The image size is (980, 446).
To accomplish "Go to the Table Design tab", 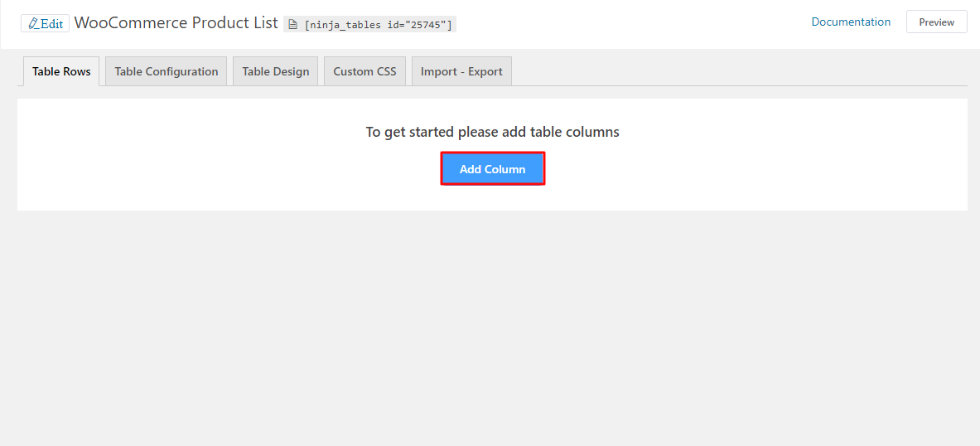I will (275, 71).
